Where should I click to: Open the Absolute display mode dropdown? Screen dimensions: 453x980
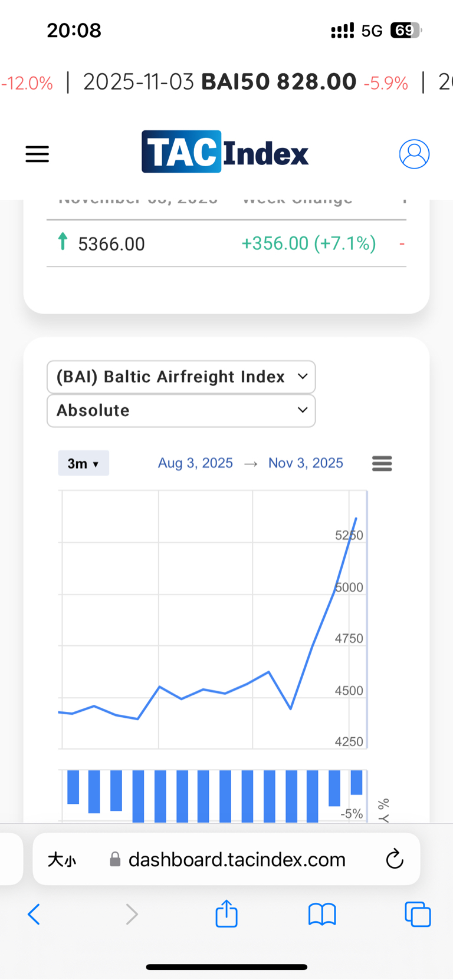pyautogui.click(x=181, y=411)
